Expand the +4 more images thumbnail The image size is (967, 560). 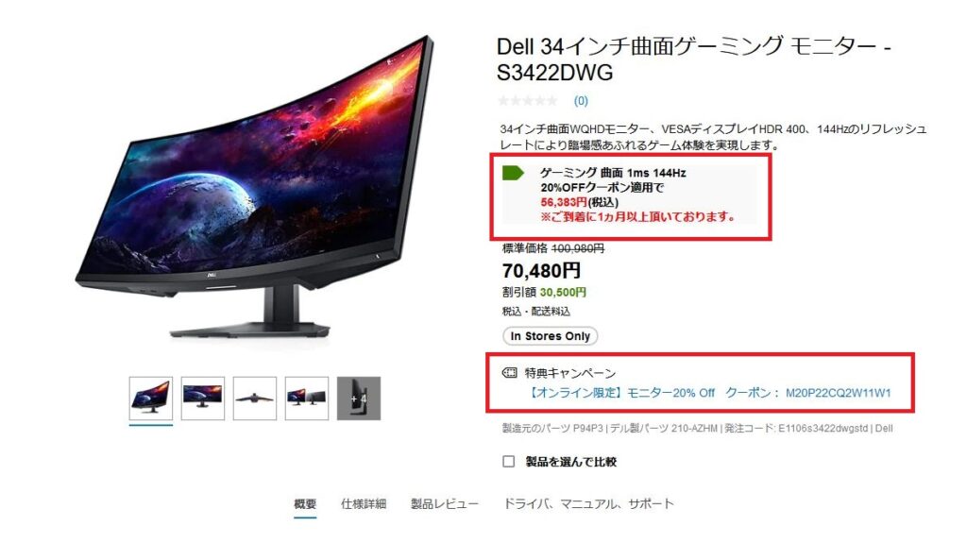tap(359, 398)
